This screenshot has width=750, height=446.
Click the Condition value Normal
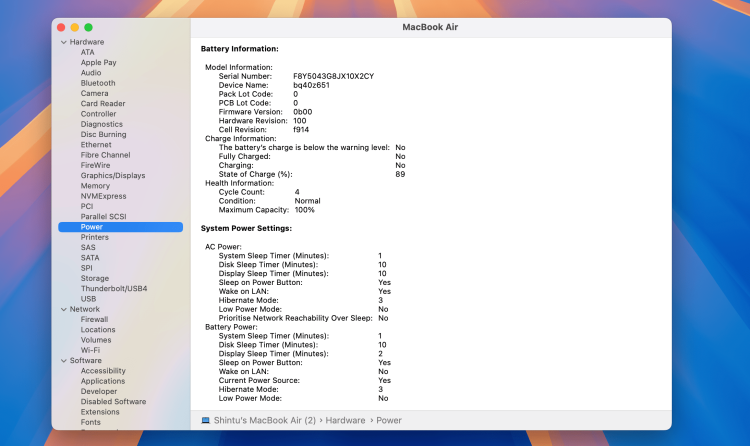pos(308,201)
